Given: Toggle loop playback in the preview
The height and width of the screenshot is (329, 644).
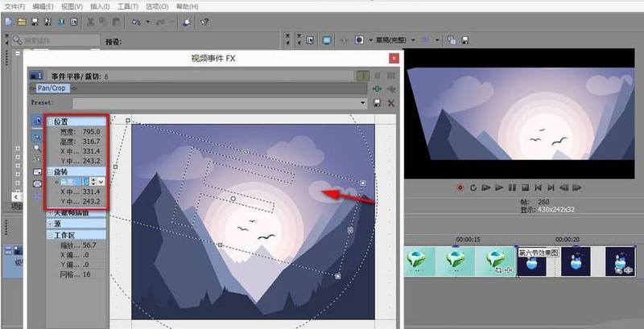Looking at the screenshot, I should (473, 188).
